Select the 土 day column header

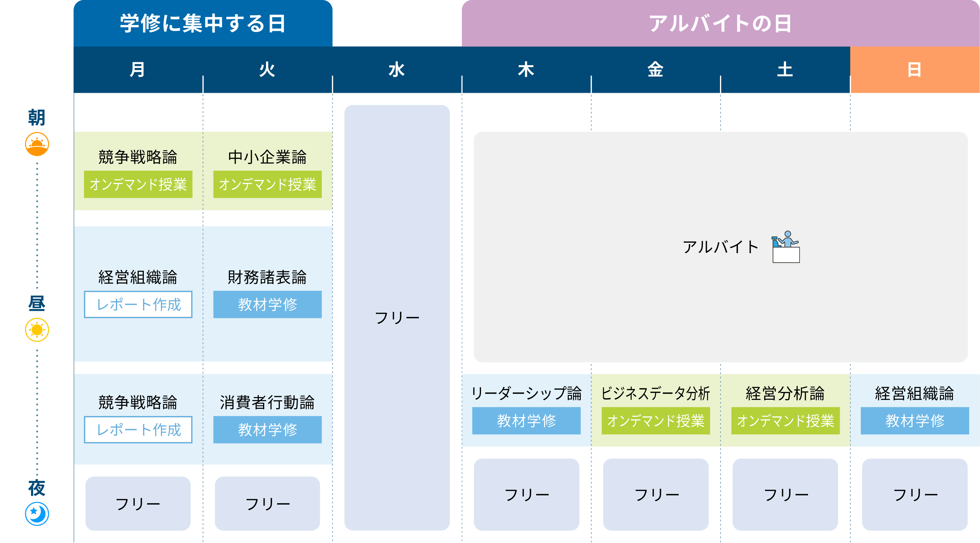point(785,70)
